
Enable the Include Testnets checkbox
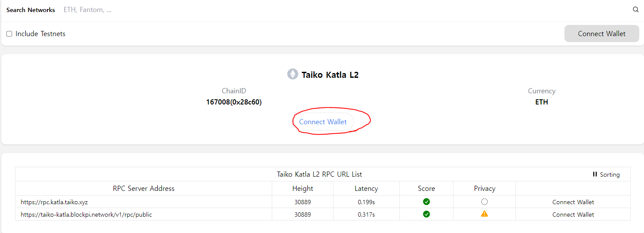[9, 34]
